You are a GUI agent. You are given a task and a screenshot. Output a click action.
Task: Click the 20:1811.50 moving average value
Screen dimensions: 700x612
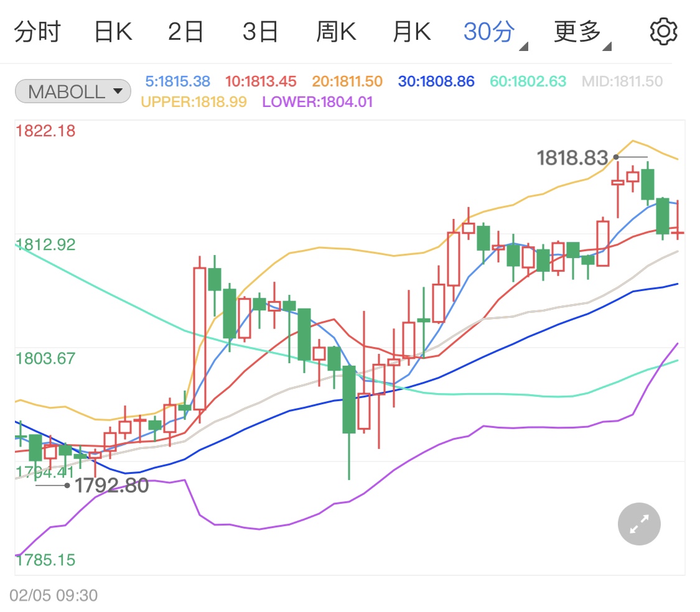pos(347,81)
